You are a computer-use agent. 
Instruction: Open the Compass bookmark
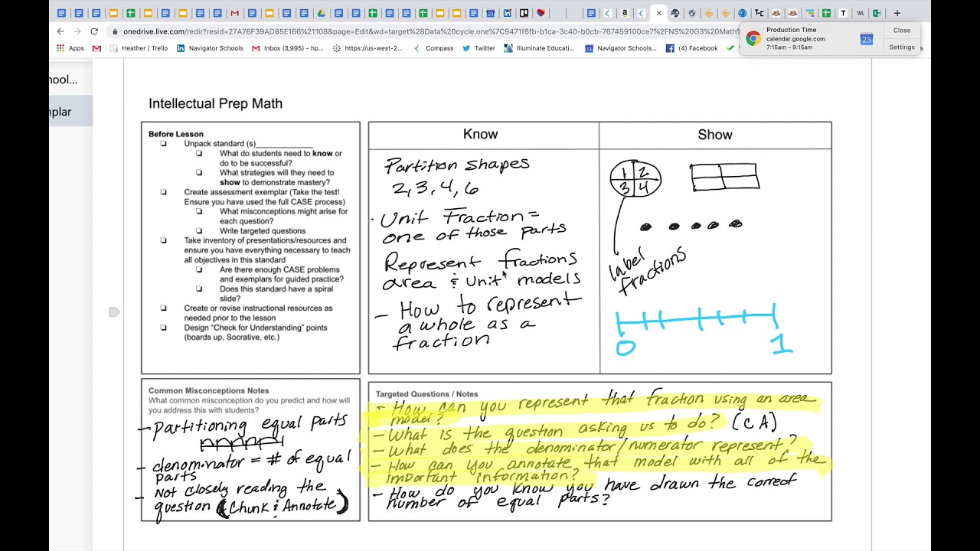pyautogui.click(x=433, y=48)
